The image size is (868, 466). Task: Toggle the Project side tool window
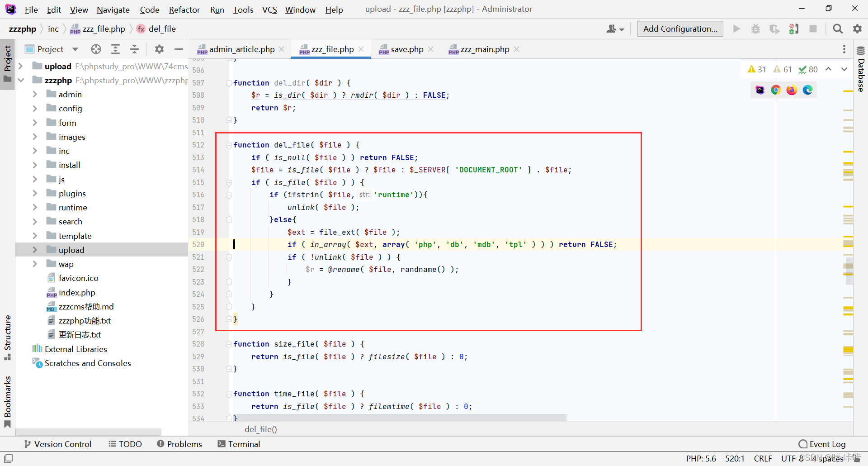[7, 64]
